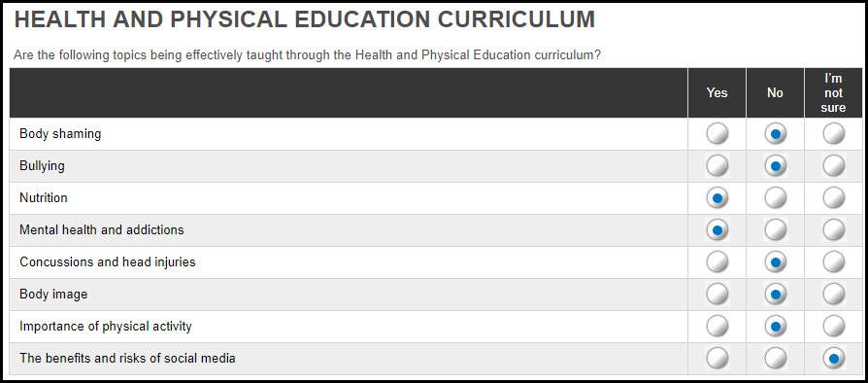Select No for benefits and risks of social media
This screenshot has height=383, width=868.
pyautogui.click(x=775, y=359)
